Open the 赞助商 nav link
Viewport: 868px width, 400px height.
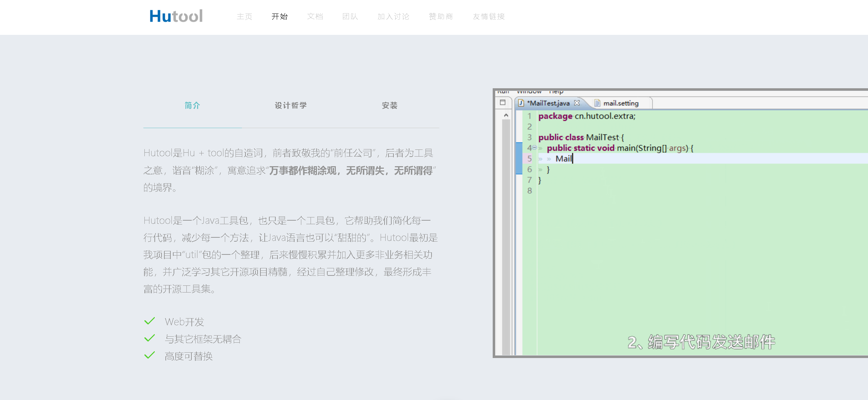pos(441,16)
